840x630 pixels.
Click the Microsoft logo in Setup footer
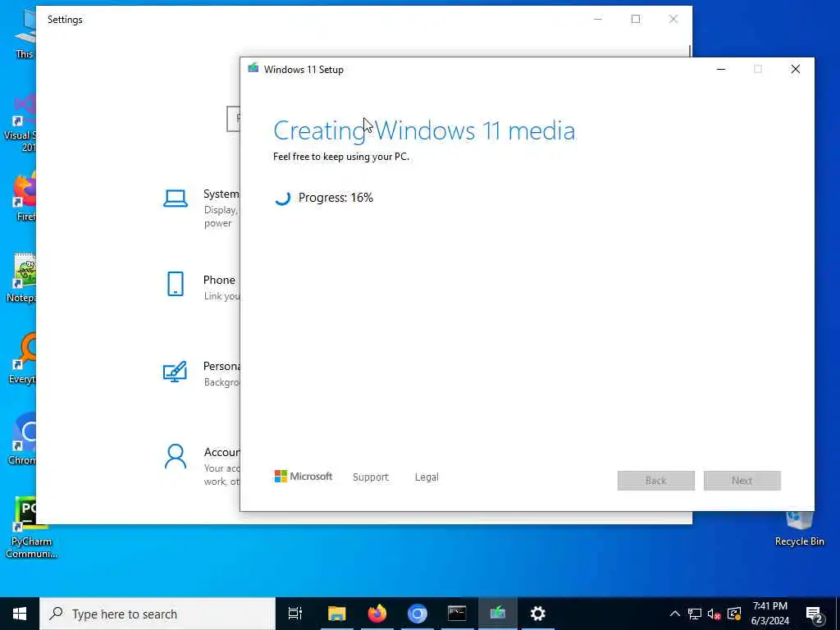coord(304,477)
